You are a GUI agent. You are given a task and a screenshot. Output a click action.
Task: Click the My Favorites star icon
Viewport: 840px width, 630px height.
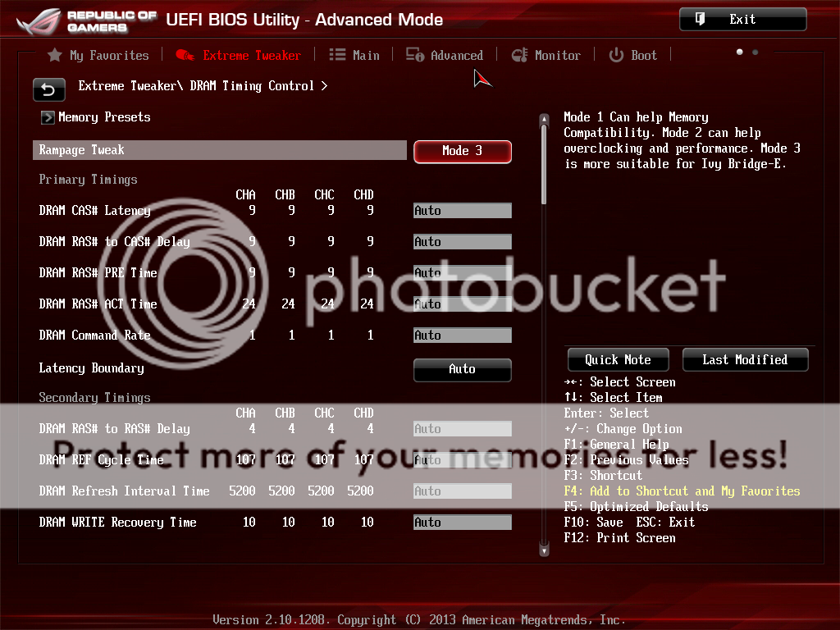click(55, 55)
